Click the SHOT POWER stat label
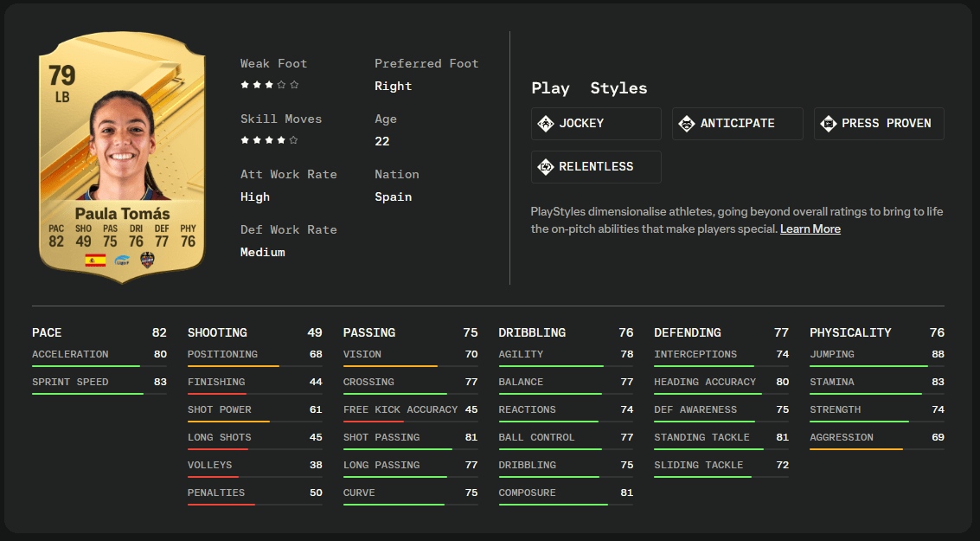 220,409
